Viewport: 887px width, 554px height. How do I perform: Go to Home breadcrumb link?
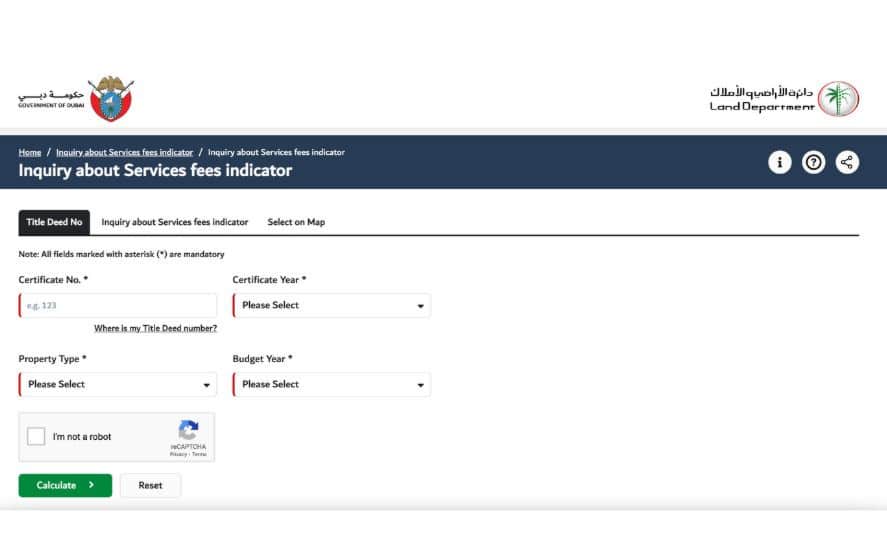[30, 152]
